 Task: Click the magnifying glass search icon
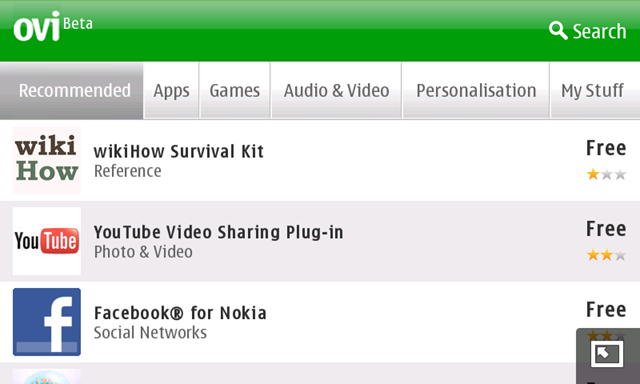[558, 31]
